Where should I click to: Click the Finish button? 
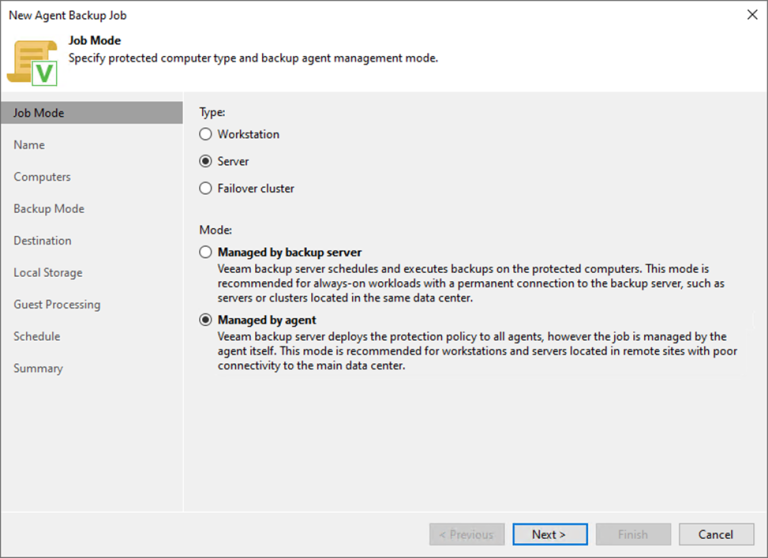[633, 534]
